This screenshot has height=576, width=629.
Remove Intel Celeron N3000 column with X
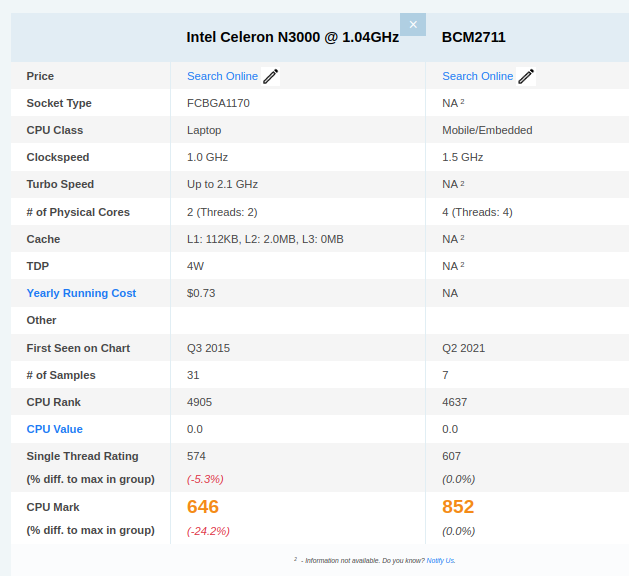[x=413, y=24]
